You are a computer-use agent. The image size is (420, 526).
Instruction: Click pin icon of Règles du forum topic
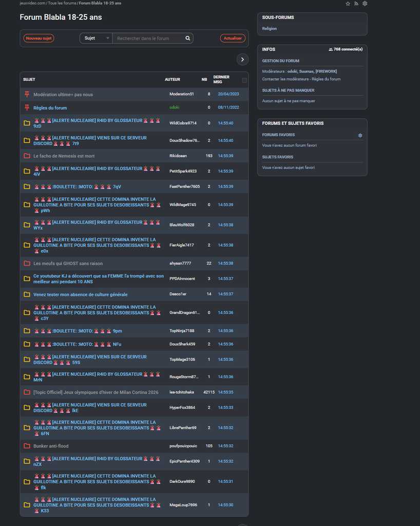click(27, 108)
